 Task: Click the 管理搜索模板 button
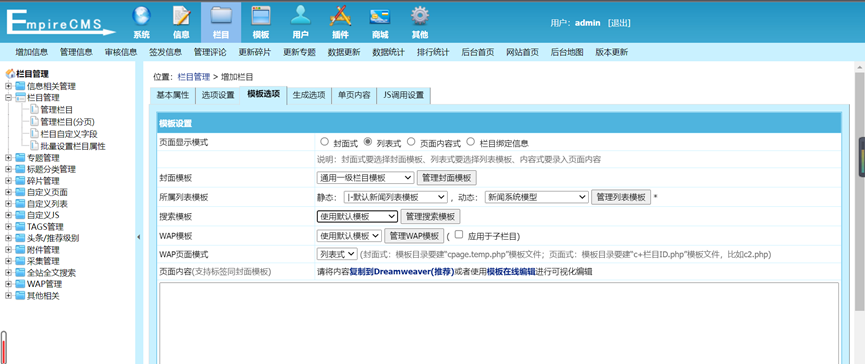430,216
